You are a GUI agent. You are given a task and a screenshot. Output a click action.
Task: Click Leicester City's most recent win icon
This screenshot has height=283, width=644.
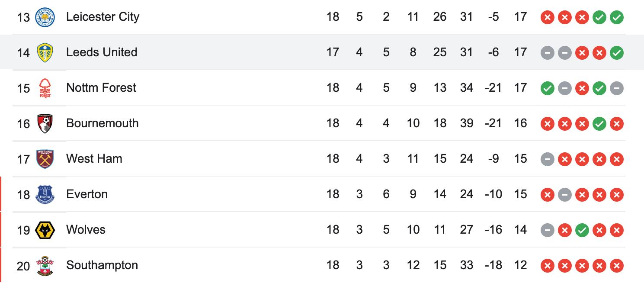[617, 18]
